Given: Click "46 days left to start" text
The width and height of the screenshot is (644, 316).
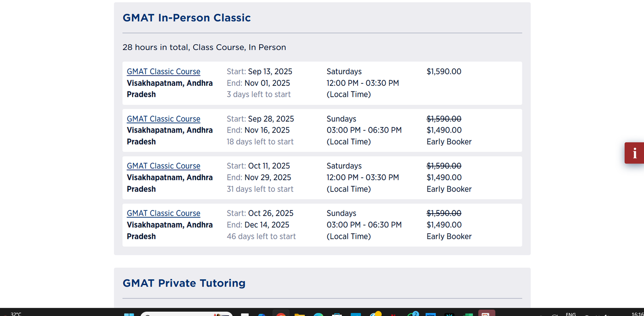Looking at the screenshot, I should click(261, 237).
